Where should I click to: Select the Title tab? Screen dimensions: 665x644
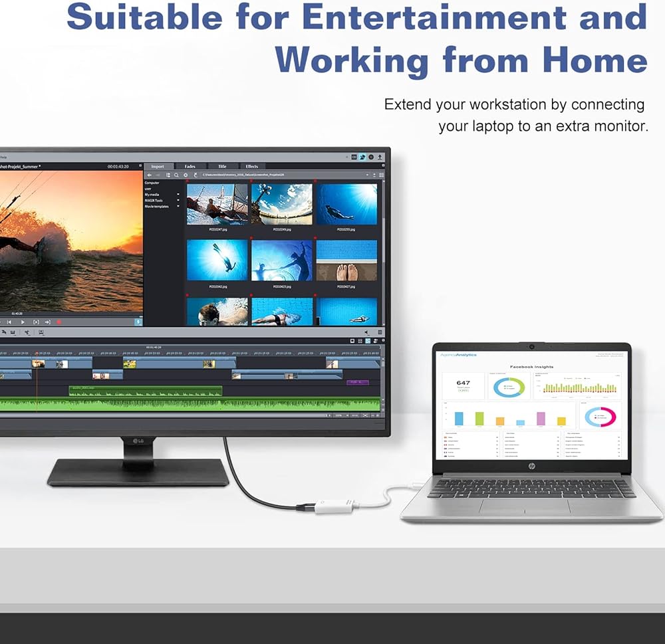(x=222, y=166)
